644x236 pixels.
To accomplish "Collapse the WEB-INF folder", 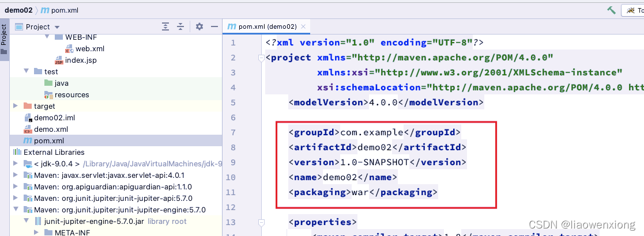I will pyautogui.click(x=46, y=37).
